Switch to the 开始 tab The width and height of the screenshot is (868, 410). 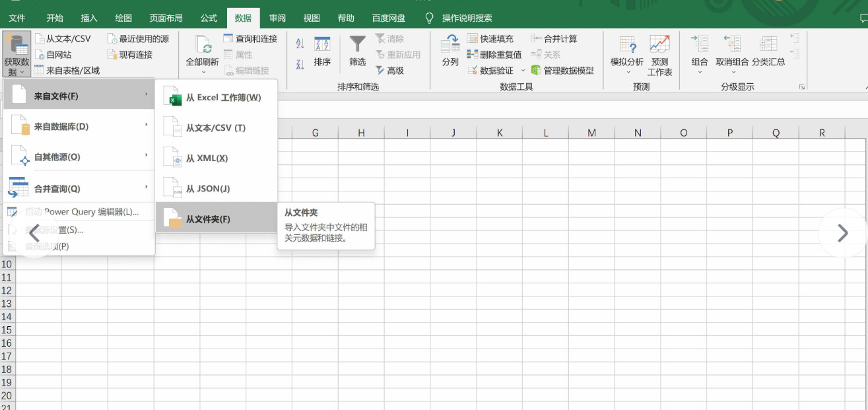(x=55, y=18)
